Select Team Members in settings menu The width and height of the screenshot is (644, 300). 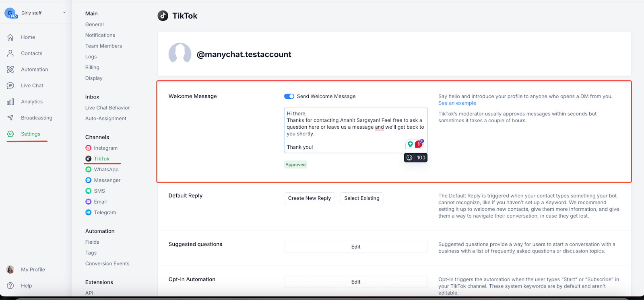(x=103, y=46)
